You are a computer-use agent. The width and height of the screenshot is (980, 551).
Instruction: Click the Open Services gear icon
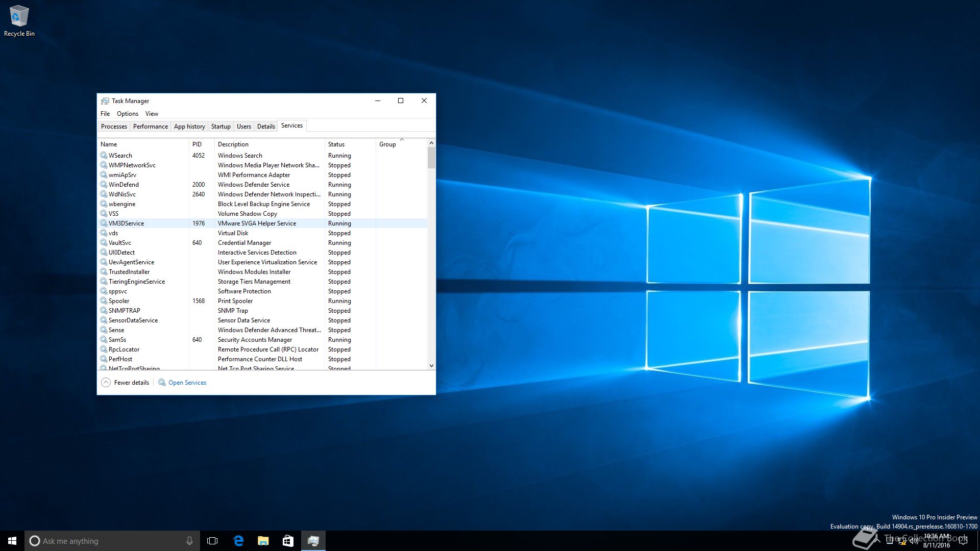[162, 383]
